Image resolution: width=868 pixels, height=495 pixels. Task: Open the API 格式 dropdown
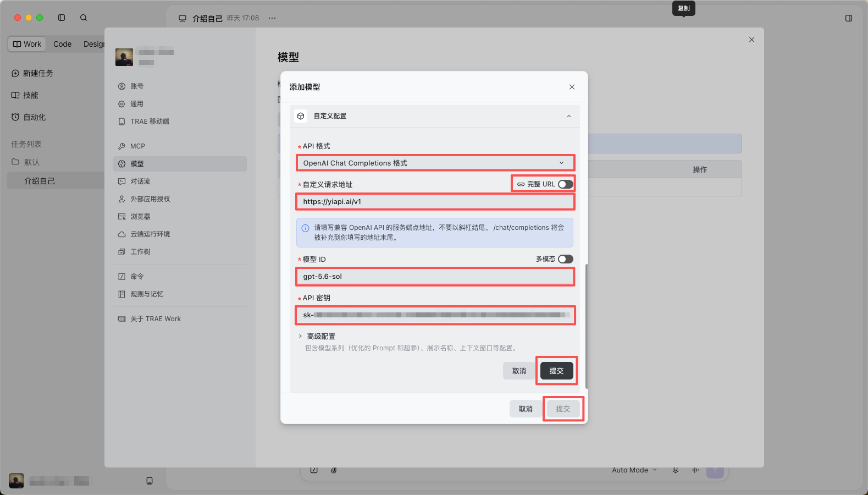[x=435, y=163]
